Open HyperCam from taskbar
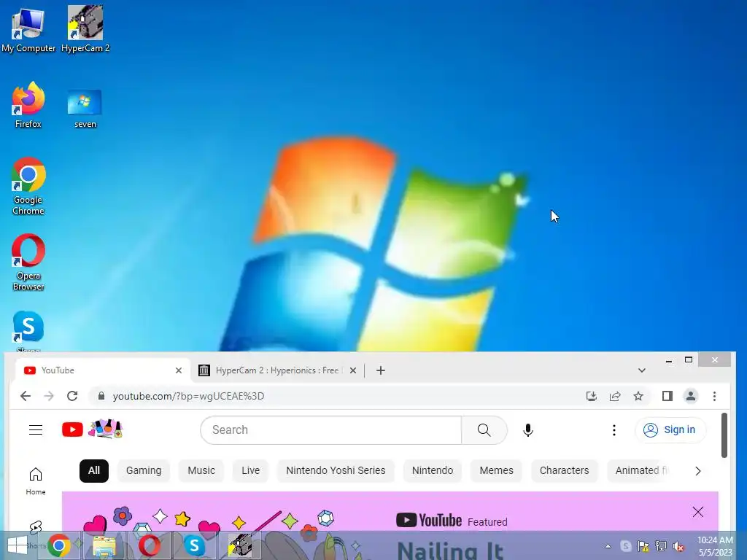This screenshot has width=747, height=560. [239, 545]
